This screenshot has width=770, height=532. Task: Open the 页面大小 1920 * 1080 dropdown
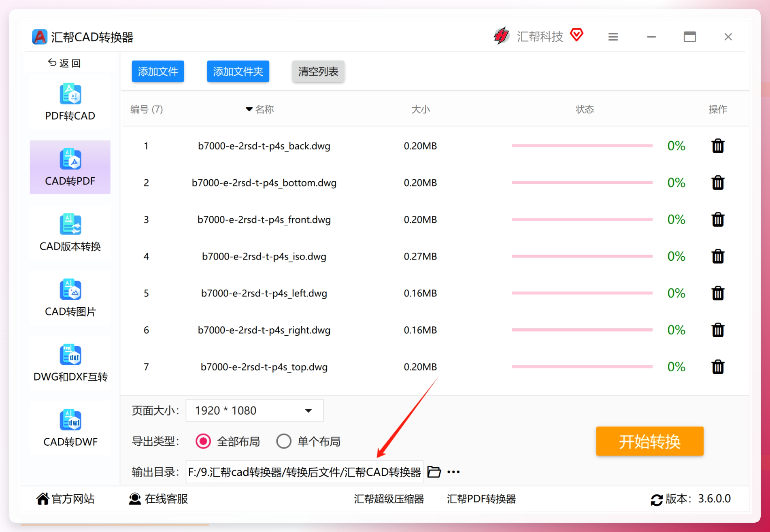point(255,411)
